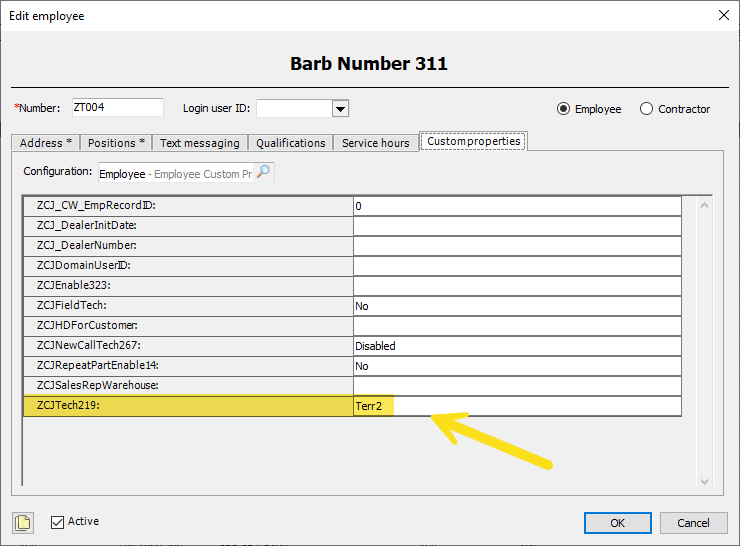This screenshot has width=740, height=546.
Task: Click the ZCJTech219 value cell showing Terr2
Action: coord(517,406)
